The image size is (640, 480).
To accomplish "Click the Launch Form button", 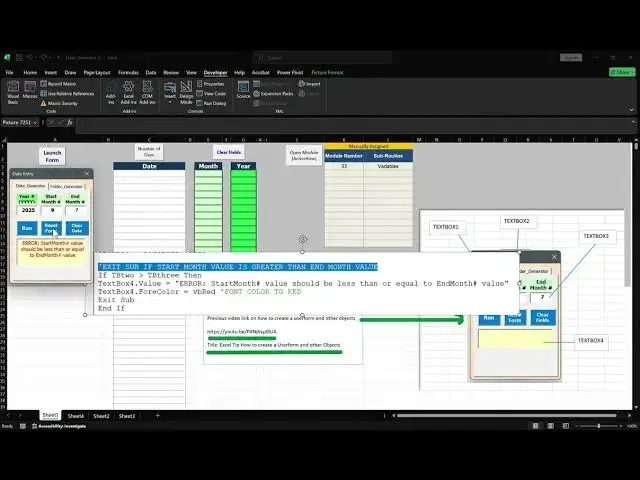I will pos(52,156).
